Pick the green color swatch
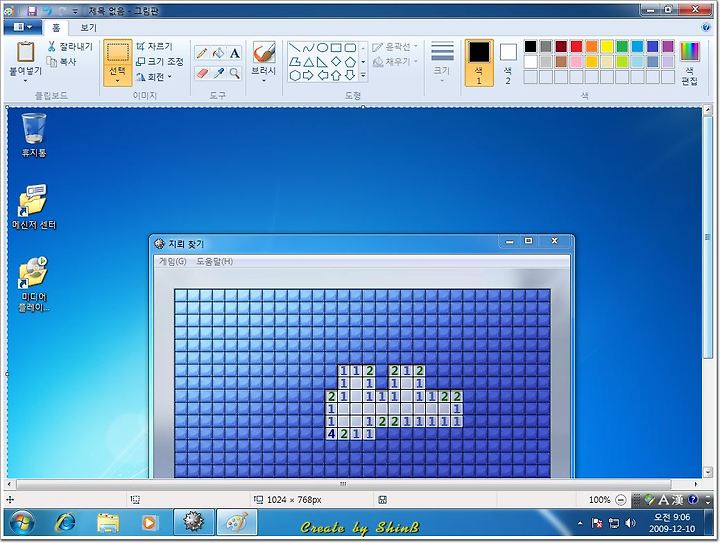This screenshot has height=543, width=720. point(622,46)
